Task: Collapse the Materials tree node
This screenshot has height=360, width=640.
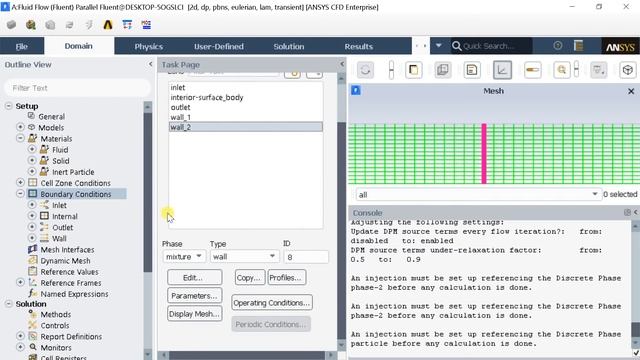Action: (20, 138)
